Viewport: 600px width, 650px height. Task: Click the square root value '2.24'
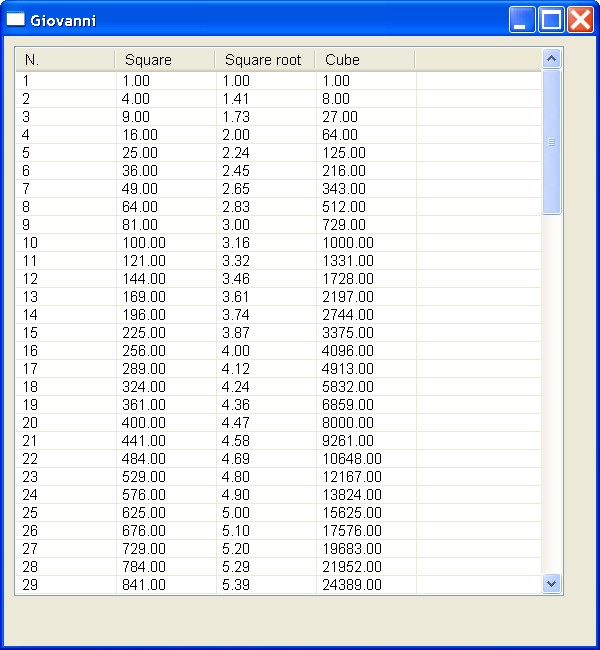(236, 153)
